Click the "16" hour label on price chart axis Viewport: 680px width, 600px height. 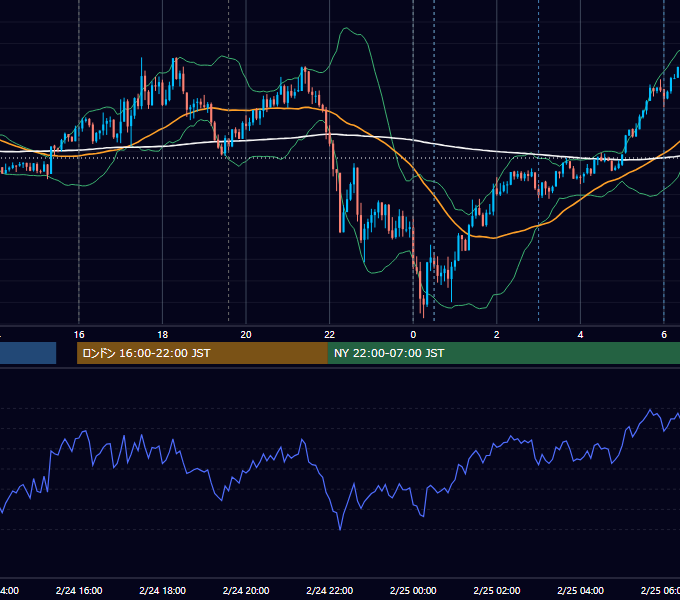point(79,335)
